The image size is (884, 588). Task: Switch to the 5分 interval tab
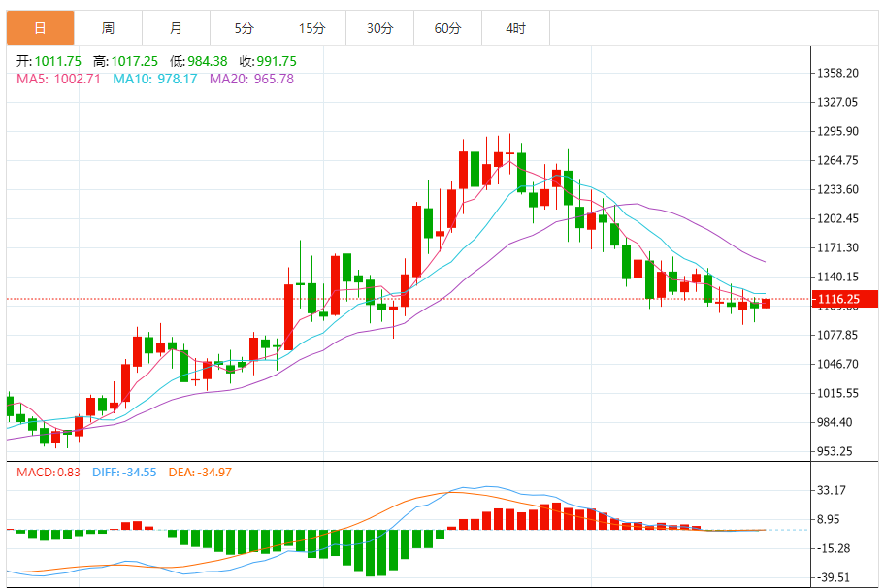(x=244, y=29)
